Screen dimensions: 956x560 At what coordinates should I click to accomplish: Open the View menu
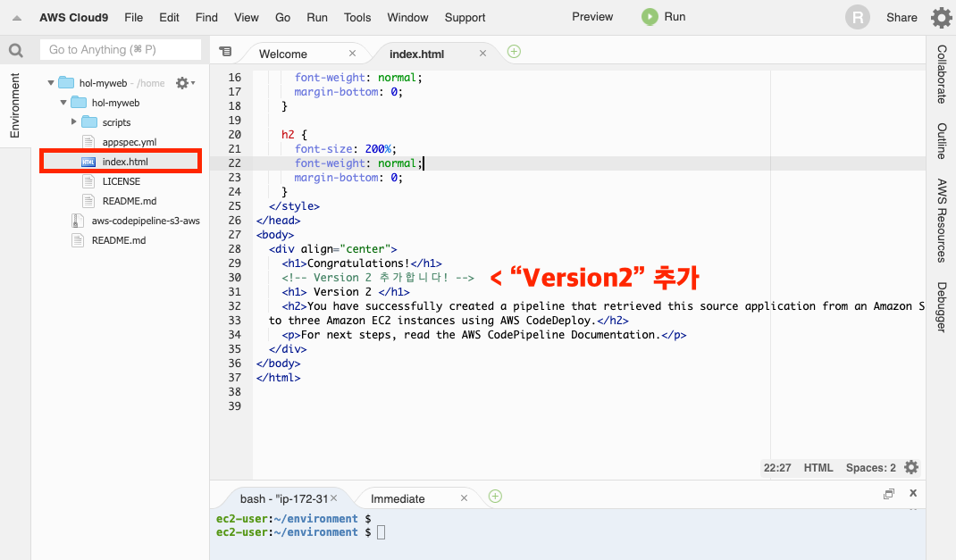tap(247, 18)
